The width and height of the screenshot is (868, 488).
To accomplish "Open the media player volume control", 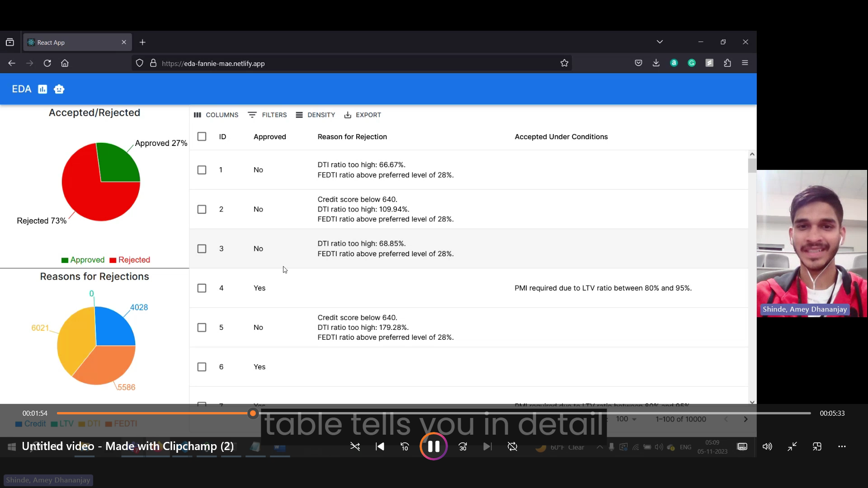I will point(767,446).
